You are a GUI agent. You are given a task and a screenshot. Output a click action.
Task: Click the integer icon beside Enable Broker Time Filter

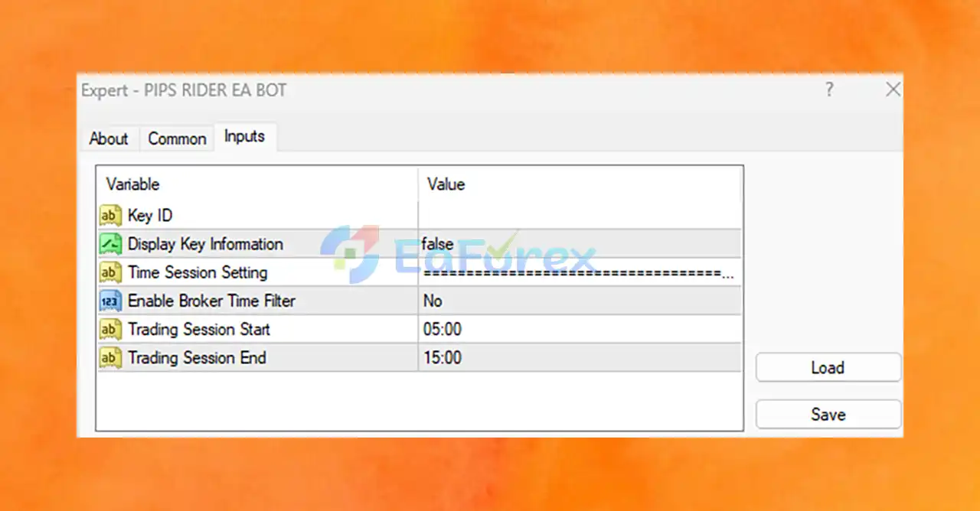click(x=111, y=301)
